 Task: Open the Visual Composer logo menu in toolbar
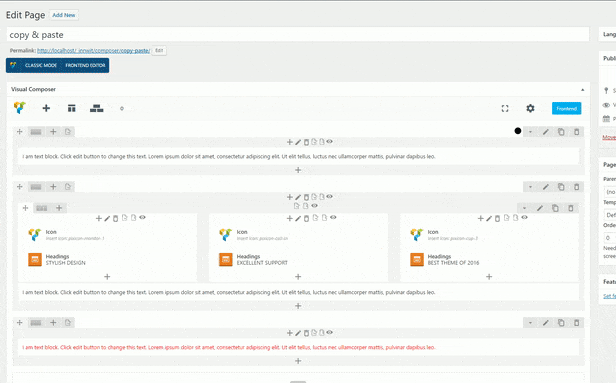(20, 108)
